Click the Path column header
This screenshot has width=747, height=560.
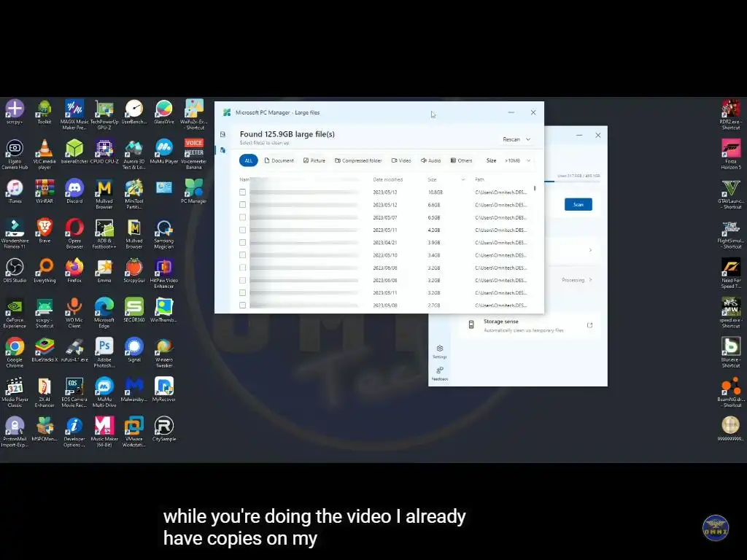479,179
